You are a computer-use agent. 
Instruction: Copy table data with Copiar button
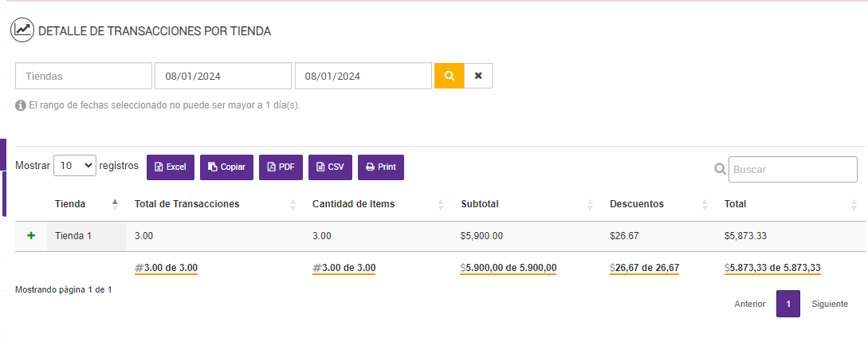(226, 167)
